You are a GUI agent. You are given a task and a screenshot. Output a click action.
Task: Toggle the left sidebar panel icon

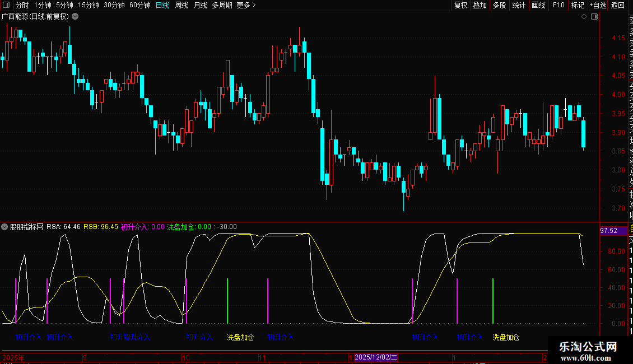click(6, 6)
